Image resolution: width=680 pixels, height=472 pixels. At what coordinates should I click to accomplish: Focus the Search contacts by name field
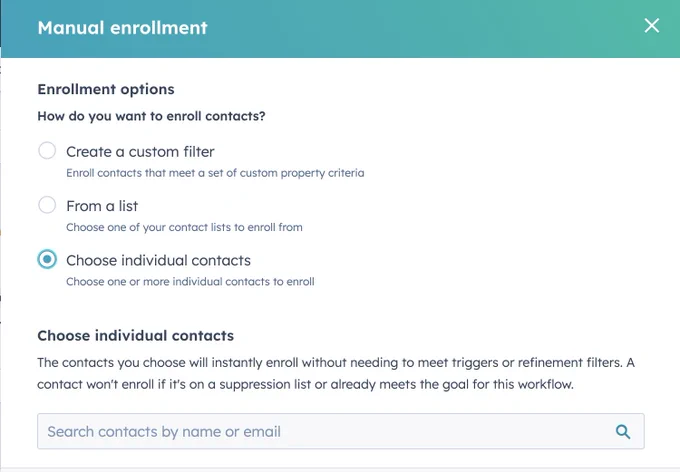(340, 431)
